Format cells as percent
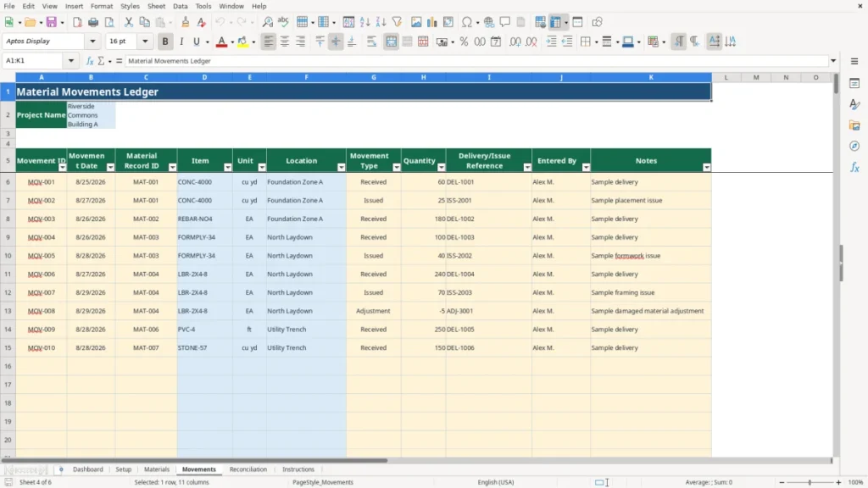 (464, 42)
